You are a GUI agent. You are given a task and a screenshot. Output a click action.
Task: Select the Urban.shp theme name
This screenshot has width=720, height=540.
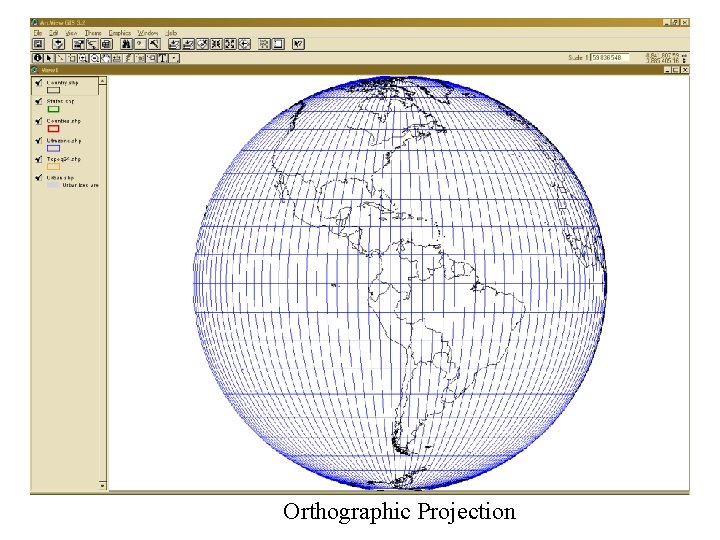pyautogui.click(x=60, y=178)
